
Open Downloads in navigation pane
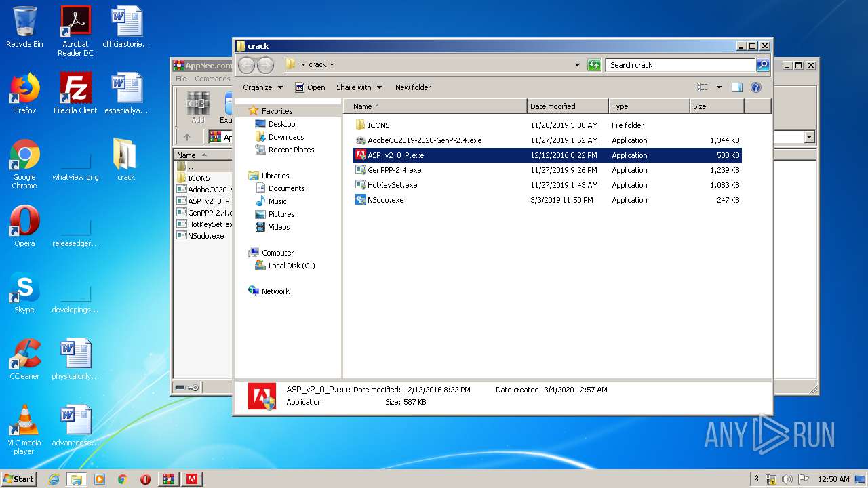point(286,137)
